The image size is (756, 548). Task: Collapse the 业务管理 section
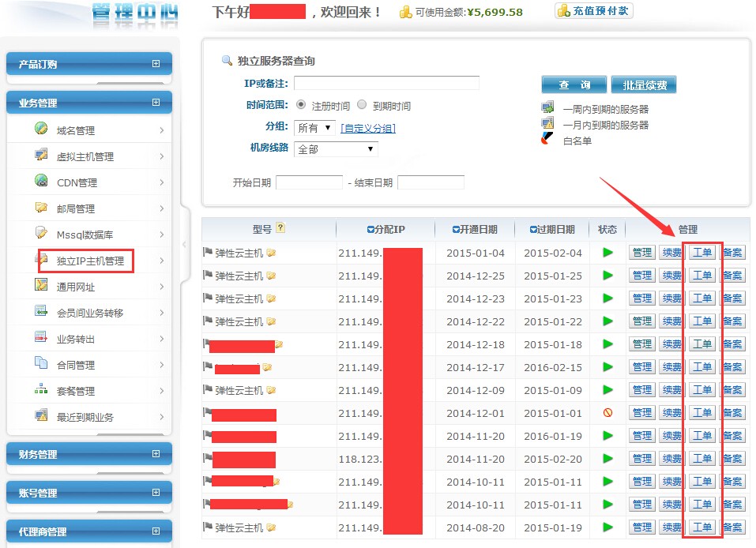pos(156,103)
